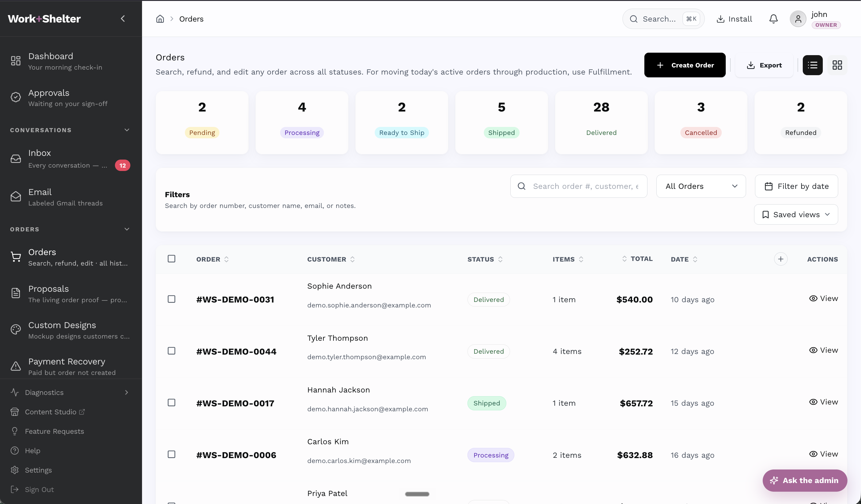Switch to grid view layout

pos(837,65)
